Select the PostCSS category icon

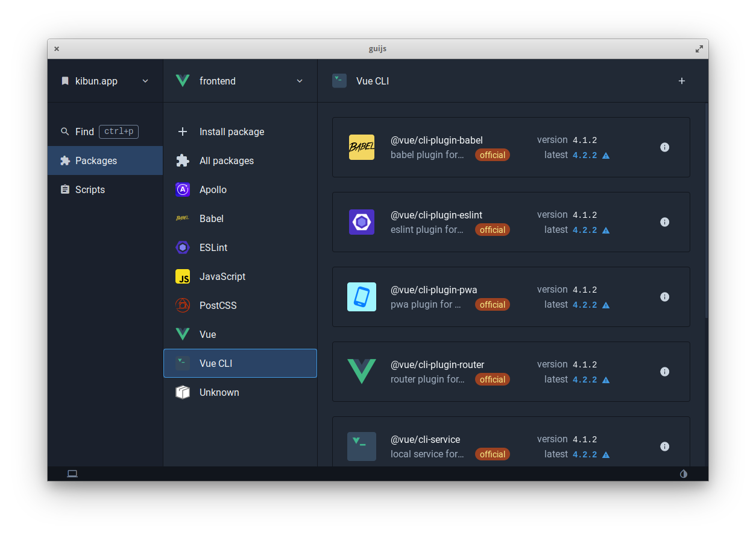(183, 305)
